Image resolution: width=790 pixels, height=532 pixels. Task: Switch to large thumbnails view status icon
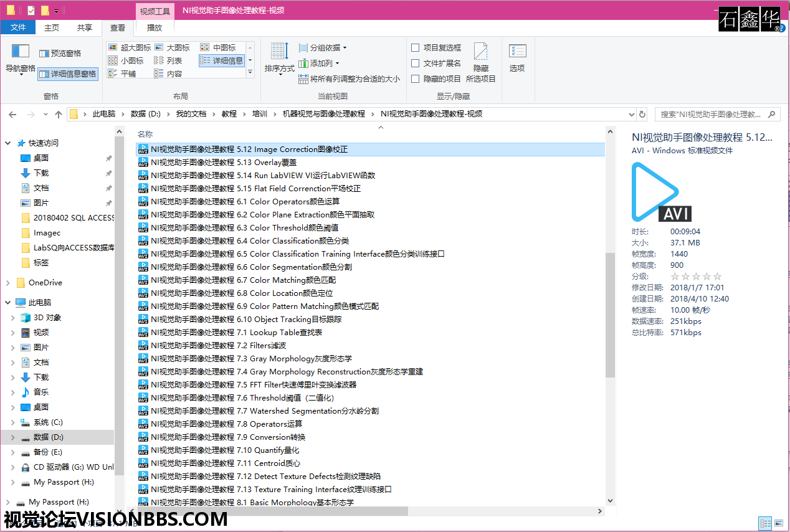click(779, 523)
